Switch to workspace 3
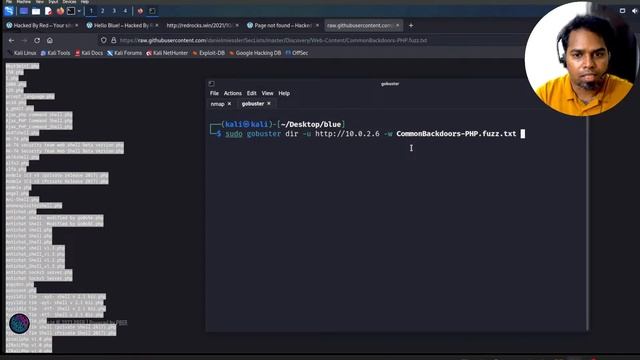 pyautogui.click(x=114, y=11)
